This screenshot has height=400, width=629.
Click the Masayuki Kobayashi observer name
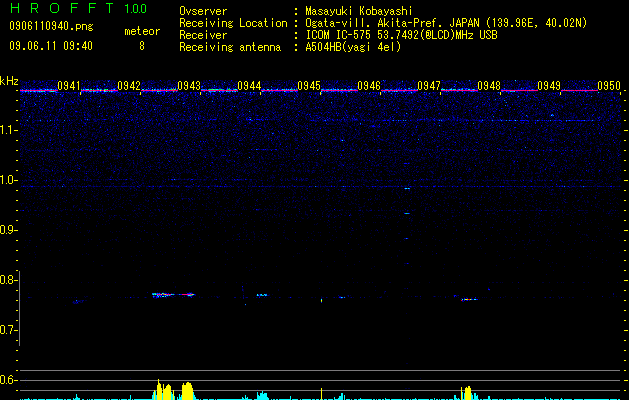[x=359, y=11]
